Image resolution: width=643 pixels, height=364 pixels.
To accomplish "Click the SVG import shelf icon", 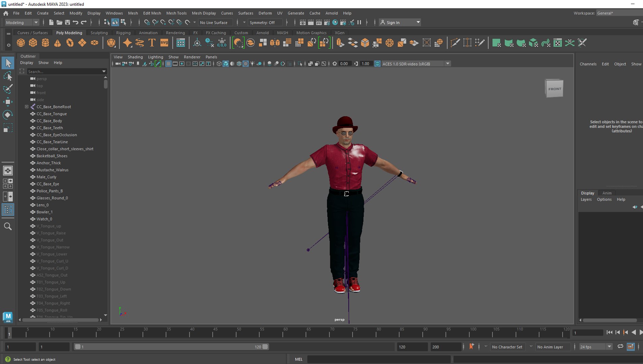I will pos(164,43).
